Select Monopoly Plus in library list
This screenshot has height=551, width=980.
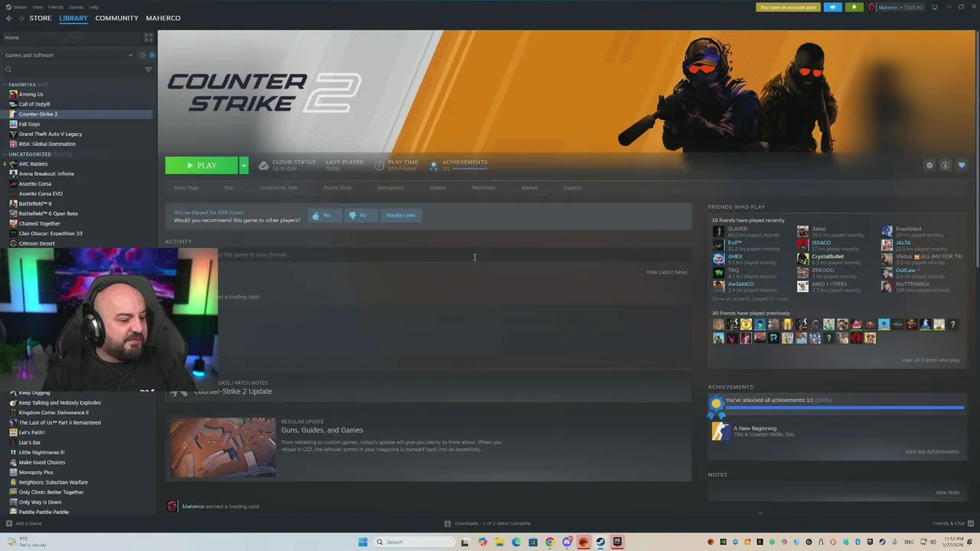coord(36,472)
